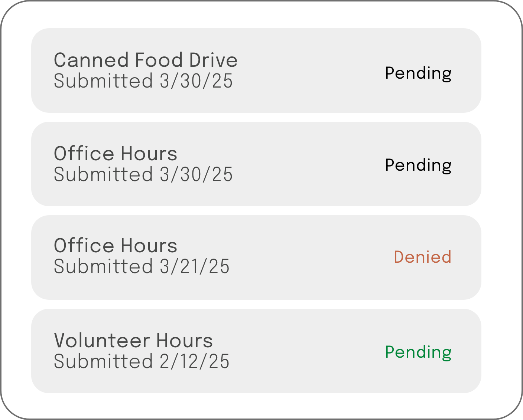Open Office Hours title submitted 3/30/25
This screenshot has width=523, height=420.
tap(116, 154)
